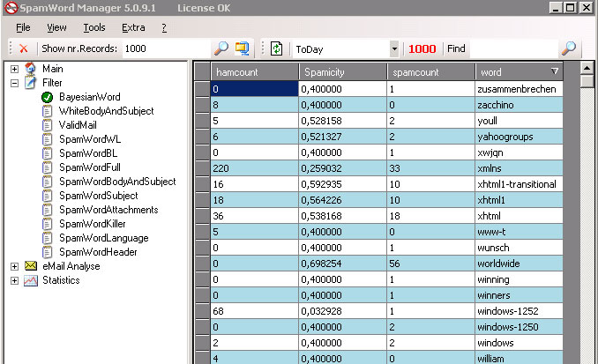Click the Statistics chart icon

tap(31, 280)
